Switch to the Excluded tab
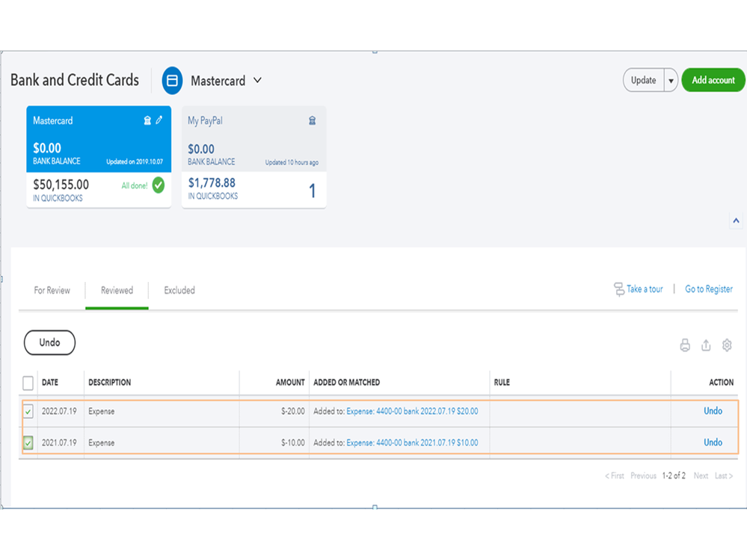747x560 pixels. point(179,290)
